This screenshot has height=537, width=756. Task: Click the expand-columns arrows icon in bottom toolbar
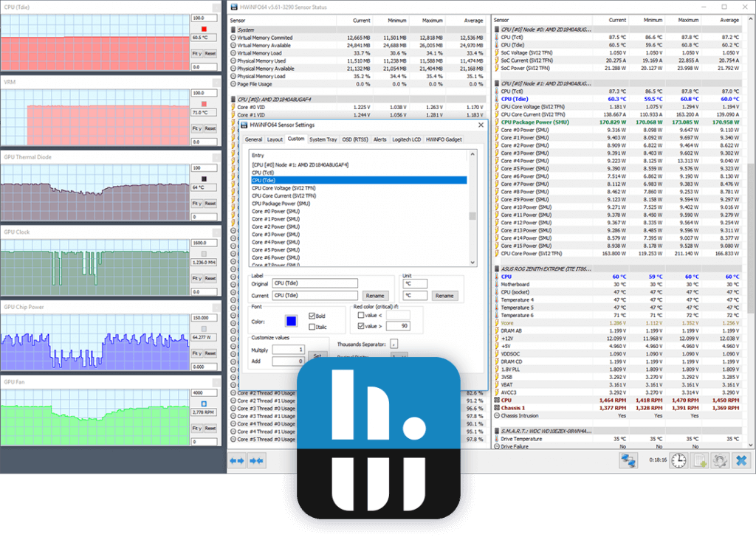(237, 461)
